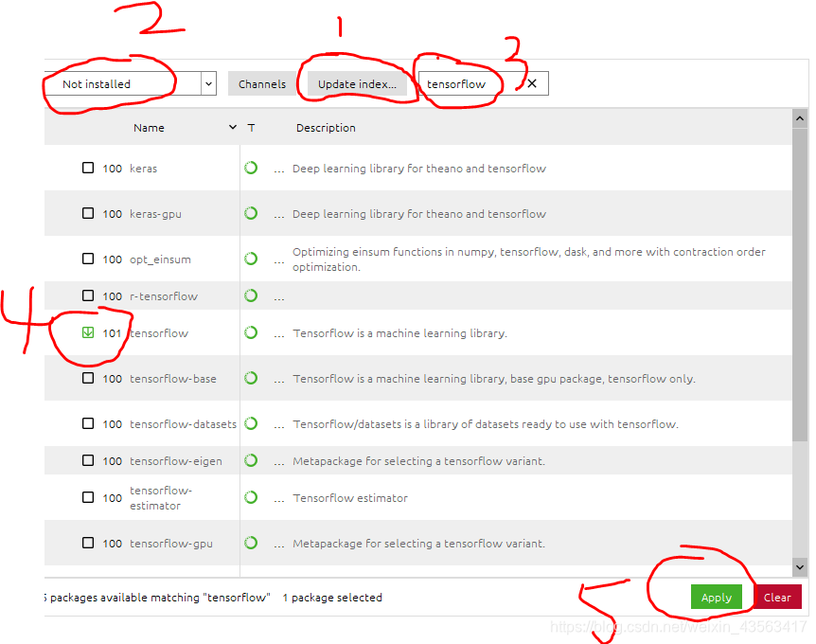Click the scrollbar up arrow
816x644 pixels.
pos(800,118)
